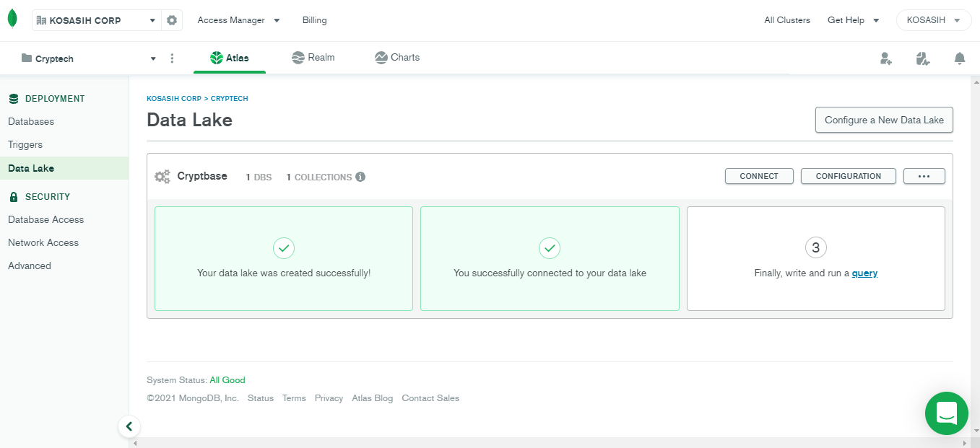This screenshot has height=448, width=980.
Task: Collapse sidebar with the arrow button
Action: click(129, 426)
